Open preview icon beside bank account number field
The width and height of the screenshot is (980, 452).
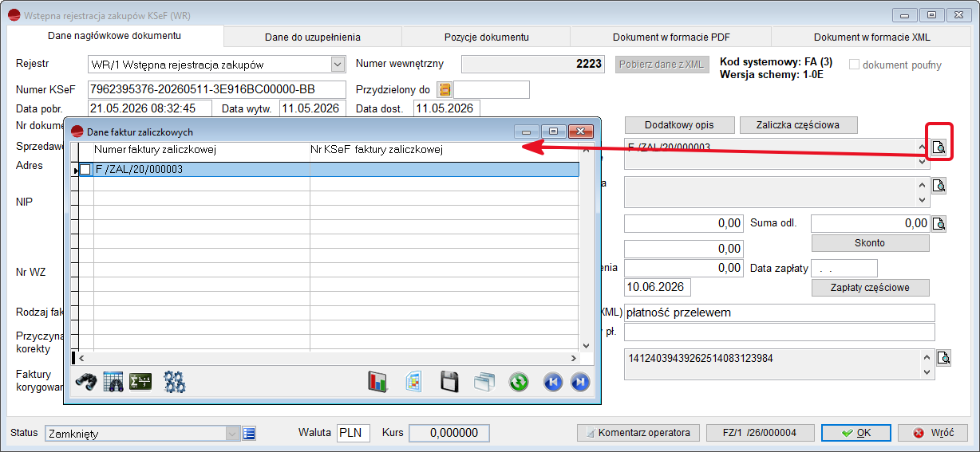pos(943,358)
